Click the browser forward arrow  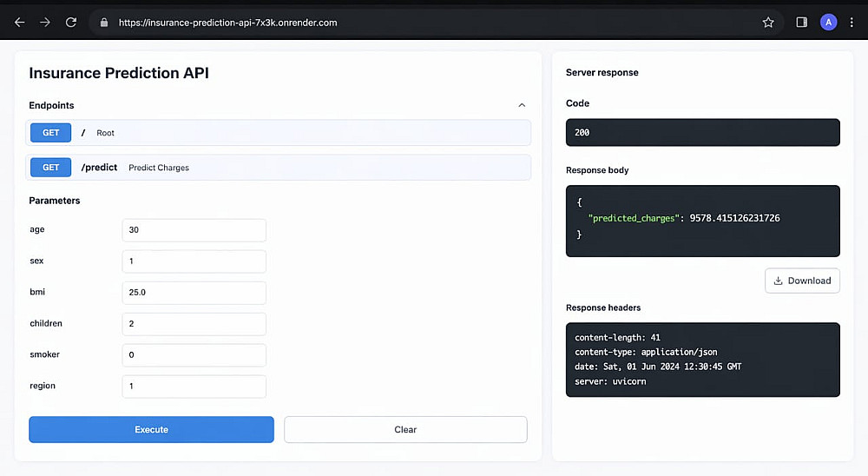pos(45,23)
